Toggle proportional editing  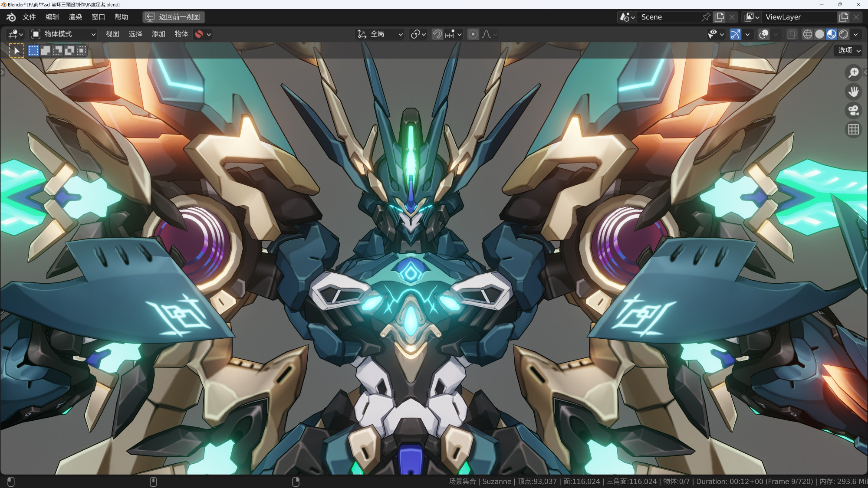pos(473,34)
